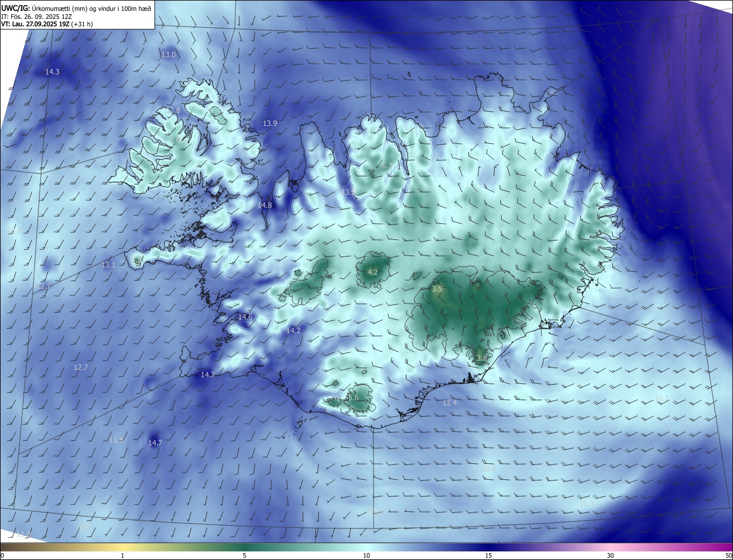733x560 pixels.
Task: Click the 14.2 value label
Action: (293, 331)
